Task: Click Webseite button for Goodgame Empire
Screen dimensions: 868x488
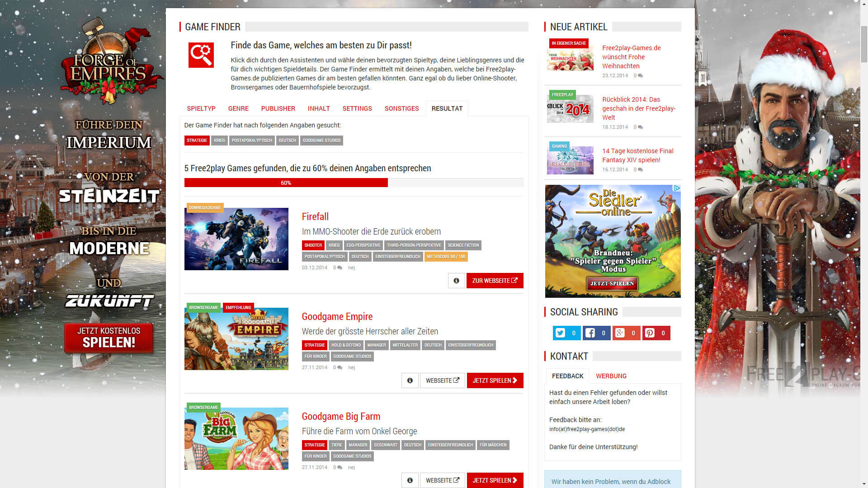Action: pos(442,380)
